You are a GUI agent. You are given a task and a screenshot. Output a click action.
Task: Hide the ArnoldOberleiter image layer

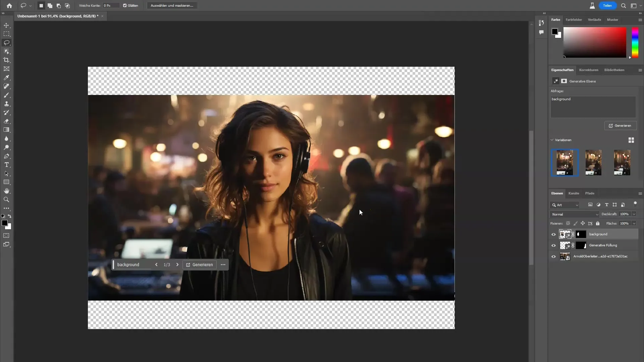(x=553, y=256)
